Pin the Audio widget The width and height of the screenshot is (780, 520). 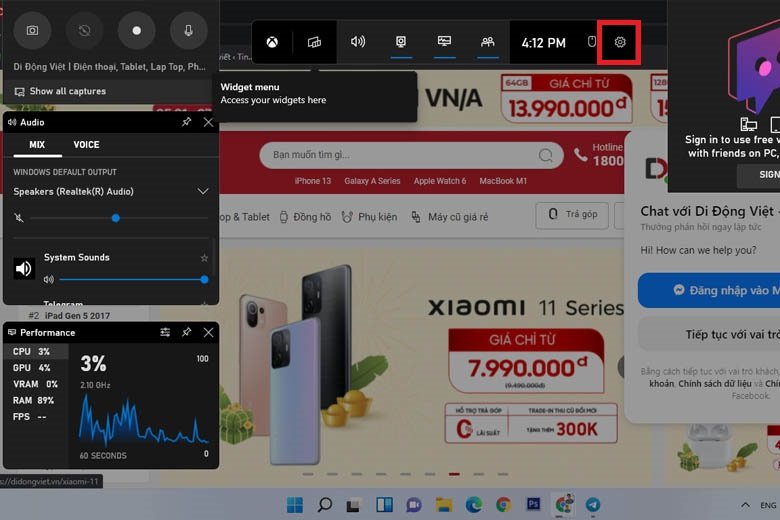click(x=186, y=122)
